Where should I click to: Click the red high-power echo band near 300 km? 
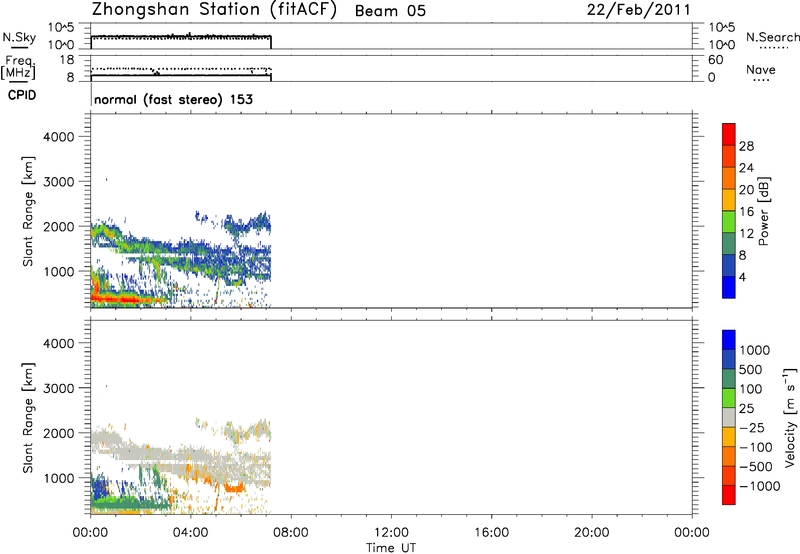(x=120, y=298)
